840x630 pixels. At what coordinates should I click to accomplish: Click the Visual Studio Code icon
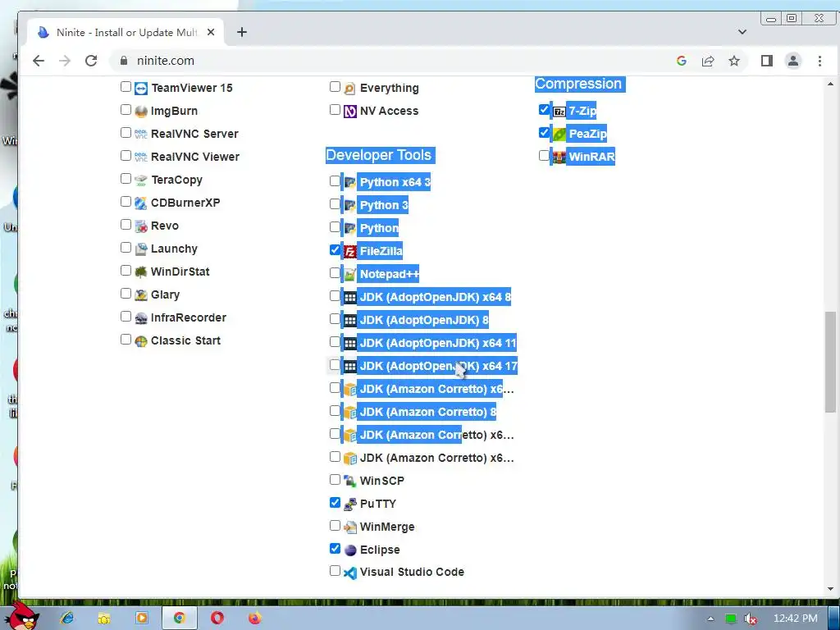click(349, 573)
